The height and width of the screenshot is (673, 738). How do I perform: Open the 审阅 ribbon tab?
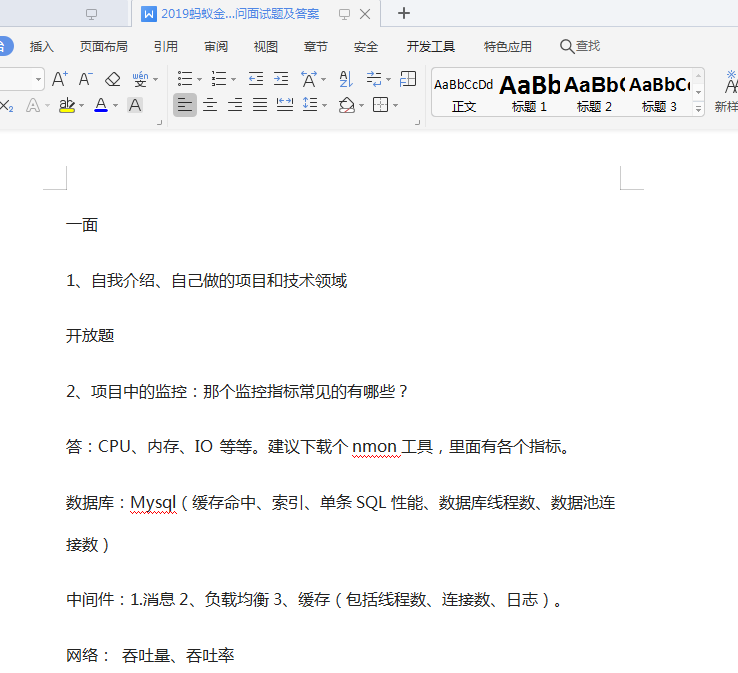tap(216, 47)
